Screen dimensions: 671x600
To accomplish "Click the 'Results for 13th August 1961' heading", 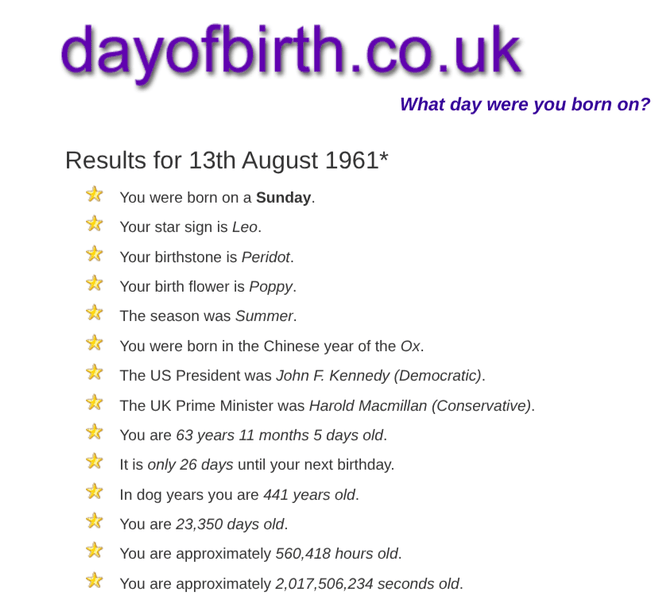I will click(226, 160).
